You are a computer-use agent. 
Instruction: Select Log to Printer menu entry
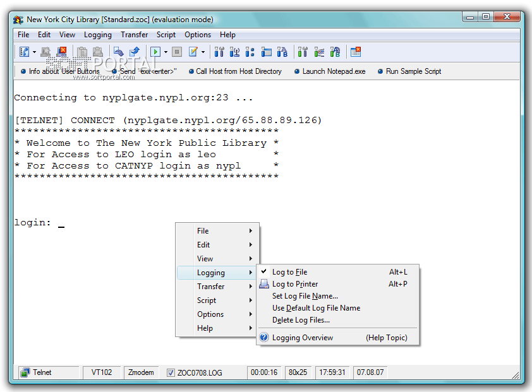point(338,284)
